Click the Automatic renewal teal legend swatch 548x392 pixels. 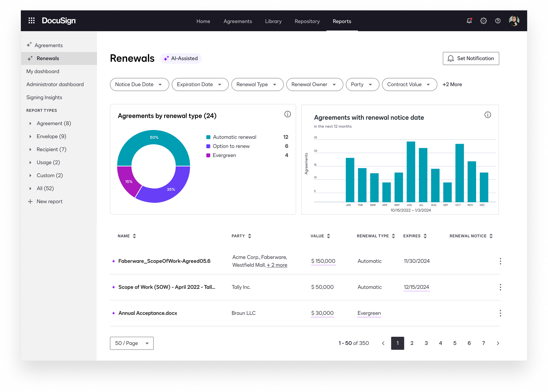click(x=208, y=137)
